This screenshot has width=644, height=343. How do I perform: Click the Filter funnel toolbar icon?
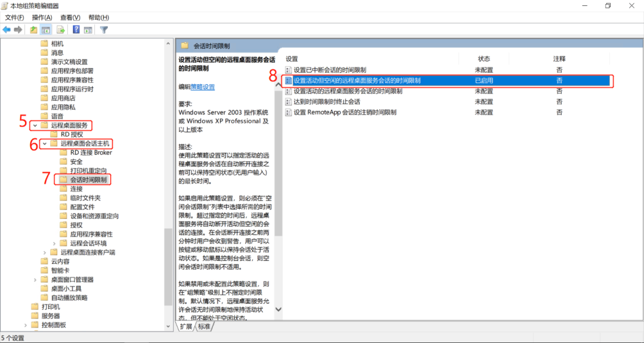pos(104,30)
